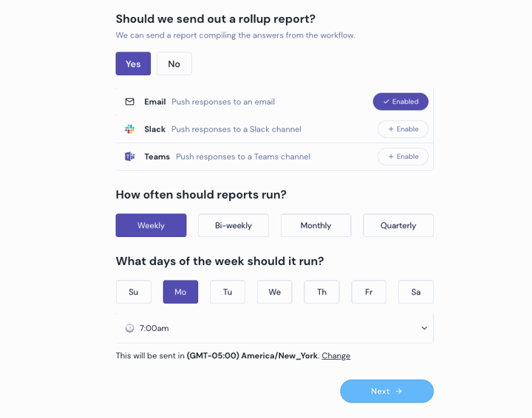Enable Teams channel responses
The height and width of the screenshot is (418, 532).
(403, 157)
